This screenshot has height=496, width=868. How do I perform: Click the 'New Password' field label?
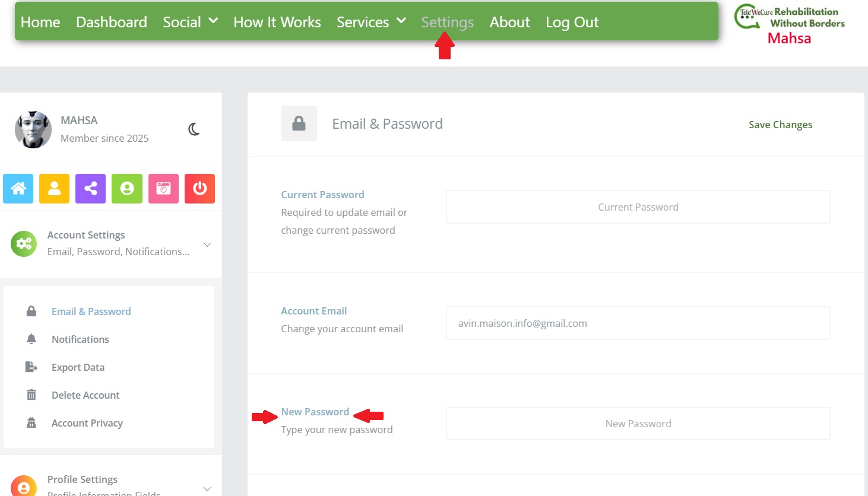tap(315, 412)
